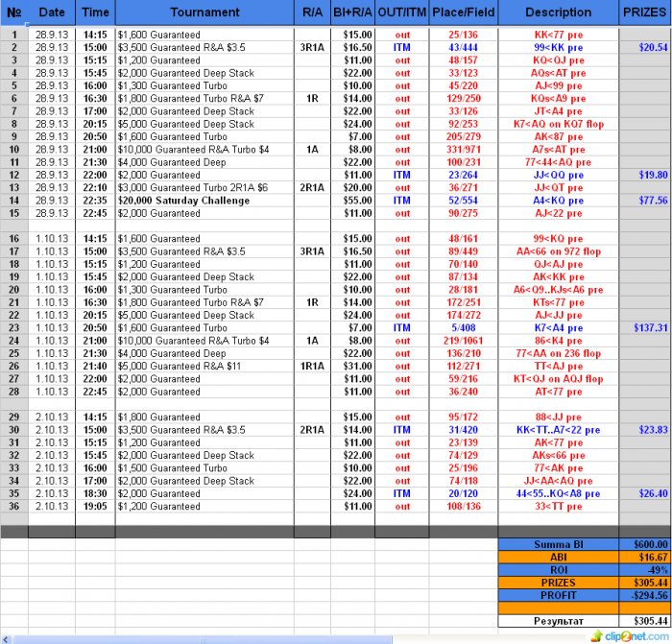Select the $305.44 Результат value
This screenshot has height=644, width=672.
(x=645, y=621)
